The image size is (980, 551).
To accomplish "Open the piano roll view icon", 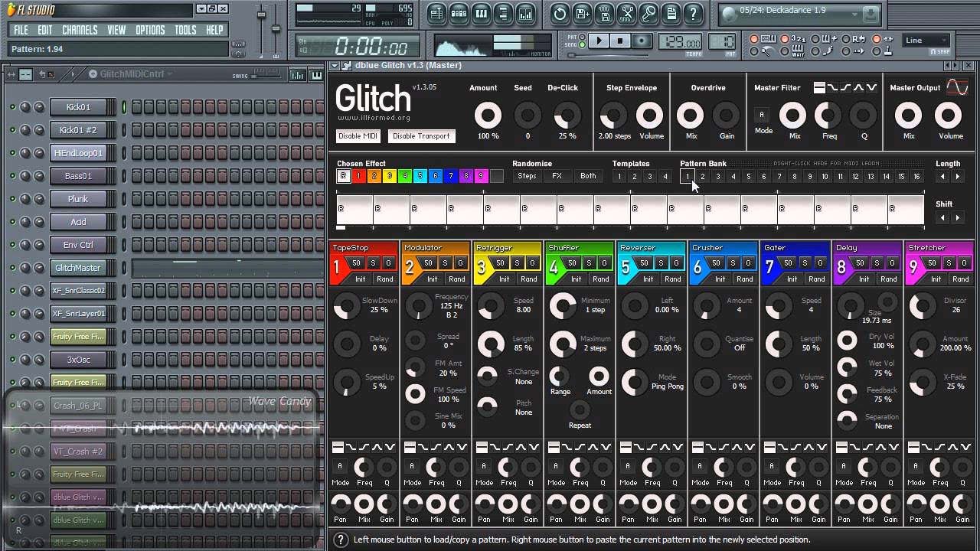I will (482, 13).
